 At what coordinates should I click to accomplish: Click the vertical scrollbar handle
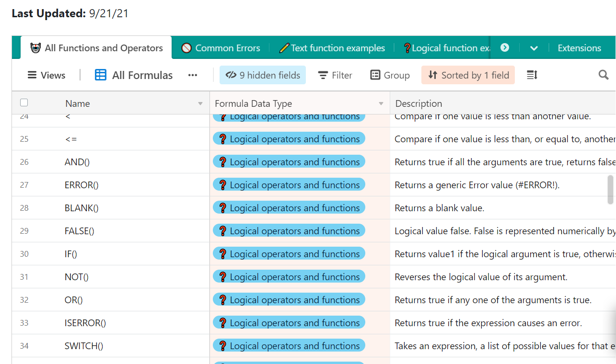611,190
